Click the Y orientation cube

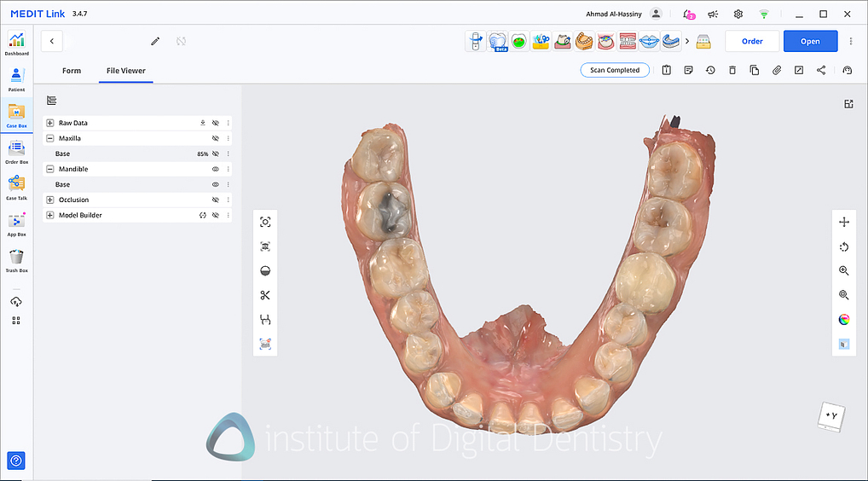831,416
